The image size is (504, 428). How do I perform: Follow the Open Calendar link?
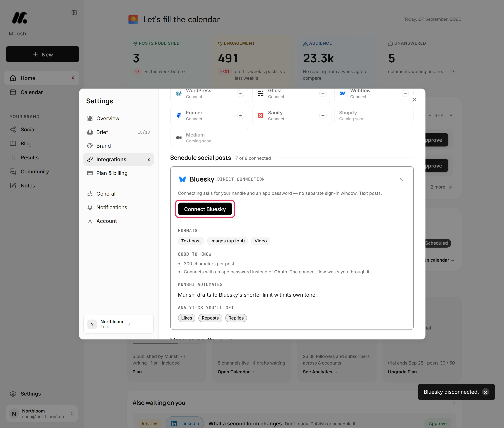pos(236,372)
